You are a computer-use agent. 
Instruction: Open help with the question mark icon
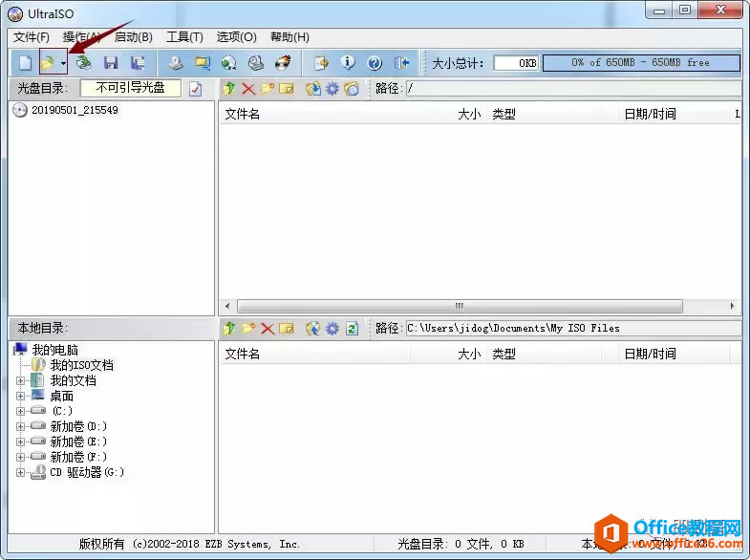pos(375,63)
